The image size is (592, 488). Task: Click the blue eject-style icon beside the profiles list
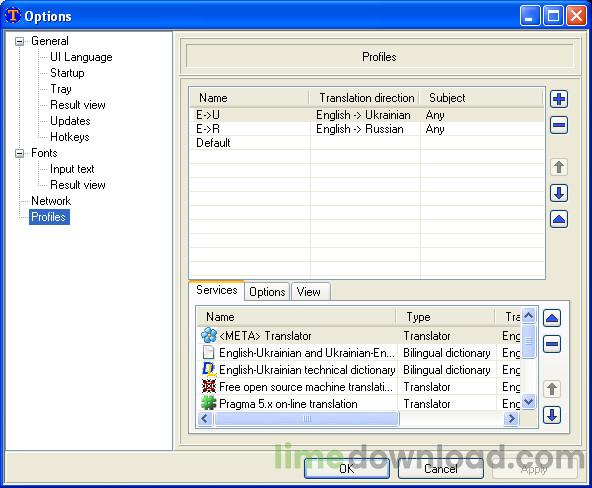[559, 219]
